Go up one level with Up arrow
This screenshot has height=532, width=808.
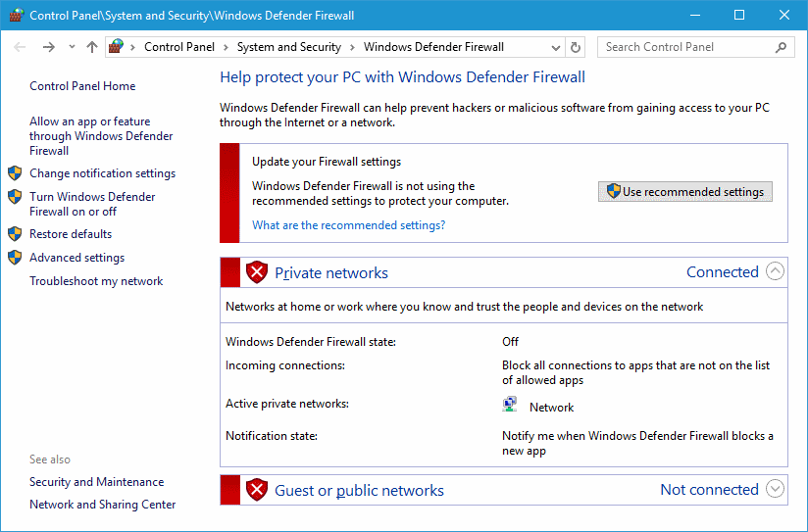tap(92, 47)
